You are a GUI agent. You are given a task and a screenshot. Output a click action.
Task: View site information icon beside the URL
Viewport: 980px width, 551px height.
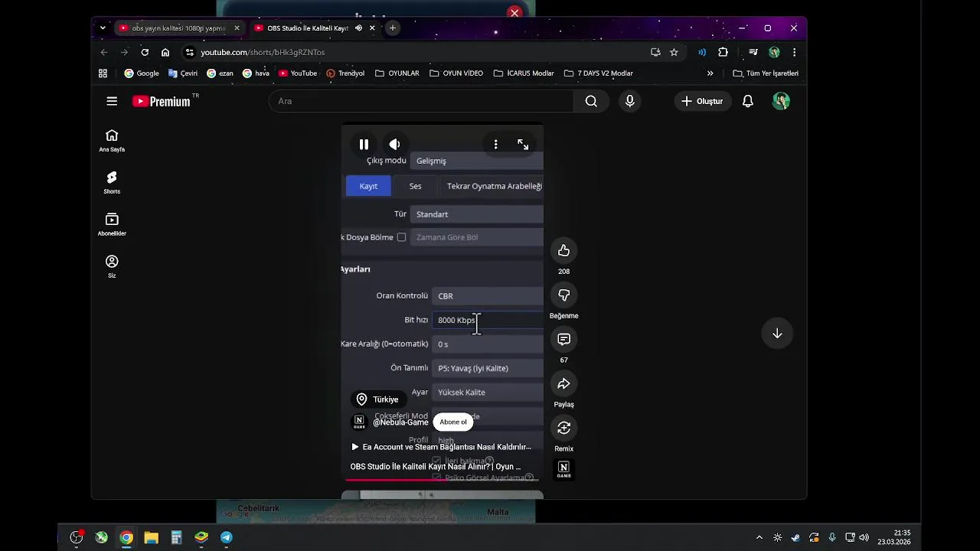pos(190,52)
